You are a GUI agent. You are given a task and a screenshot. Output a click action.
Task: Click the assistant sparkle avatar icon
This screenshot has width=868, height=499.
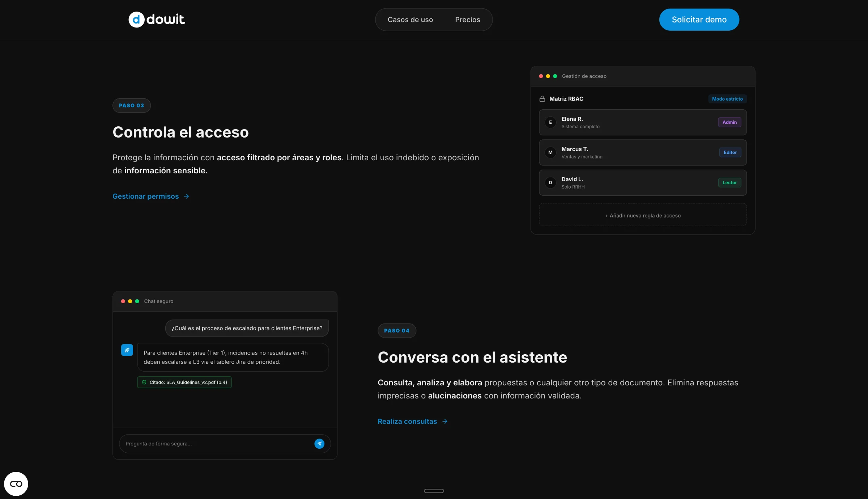coord(127,350)
